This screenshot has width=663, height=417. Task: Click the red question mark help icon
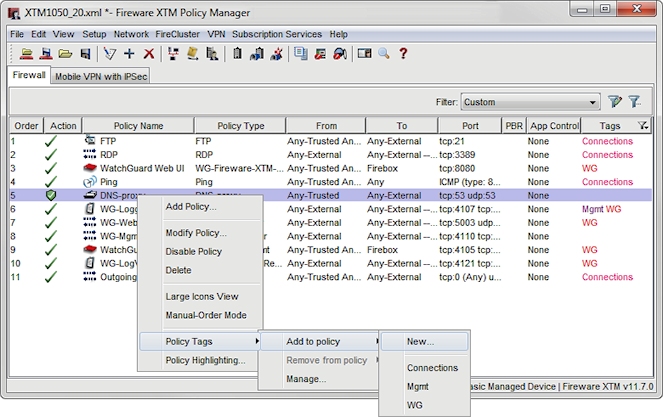click(403, 54)
